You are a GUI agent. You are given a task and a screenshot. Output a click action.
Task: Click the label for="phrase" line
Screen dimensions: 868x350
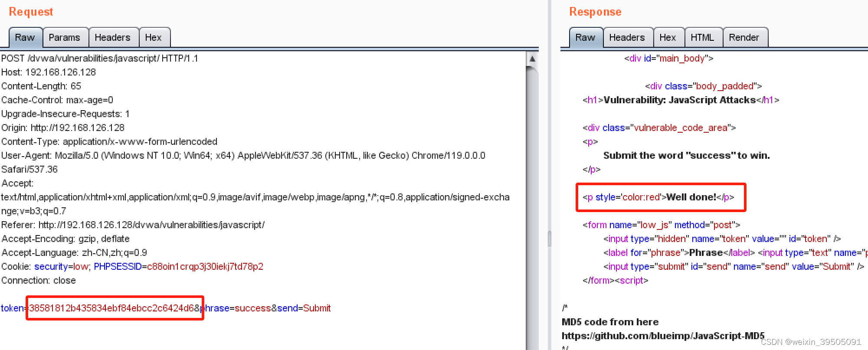click(x=735, y=252)
